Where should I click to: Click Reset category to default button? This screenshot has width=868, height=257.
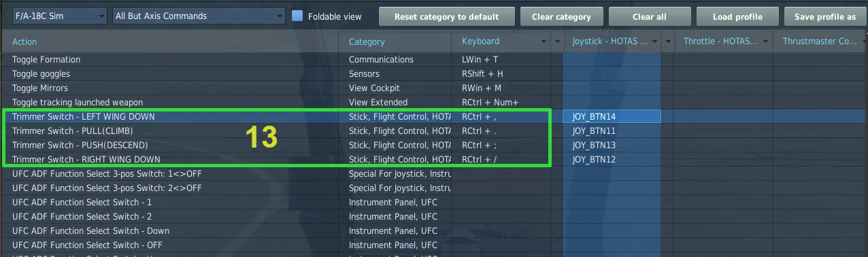click(446, 16)
